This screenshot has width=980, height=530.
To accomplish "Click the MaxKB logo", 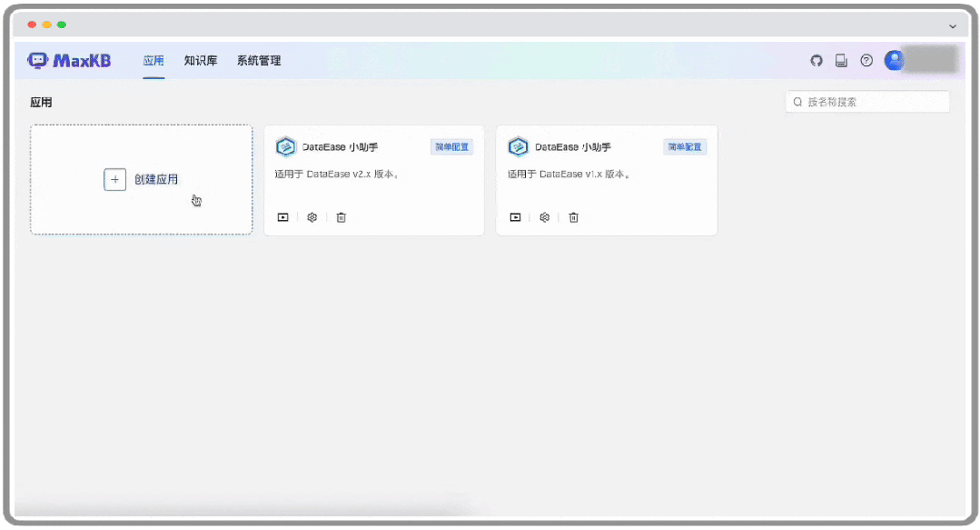I will [x=69, y=60].
